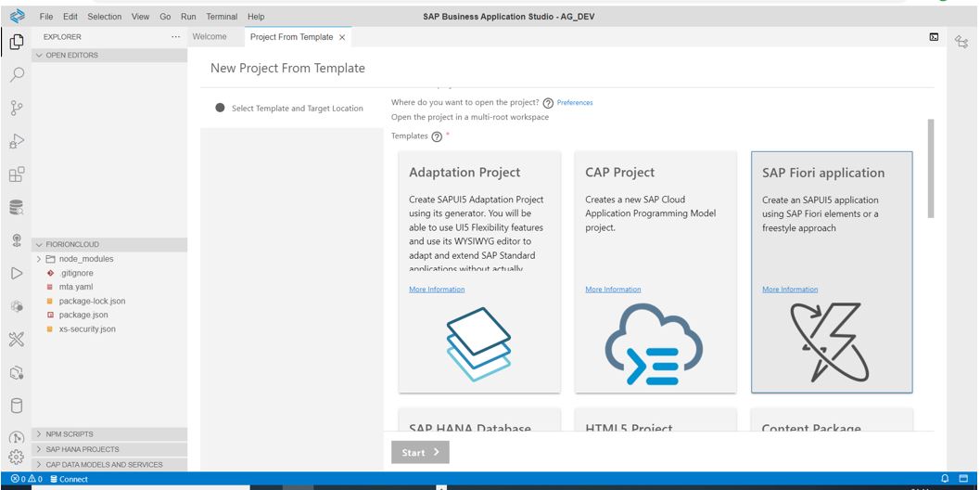This screenshot has height=490, width=980.
Task: Click the help icon beside Templates label
Action: click(437, 136)
